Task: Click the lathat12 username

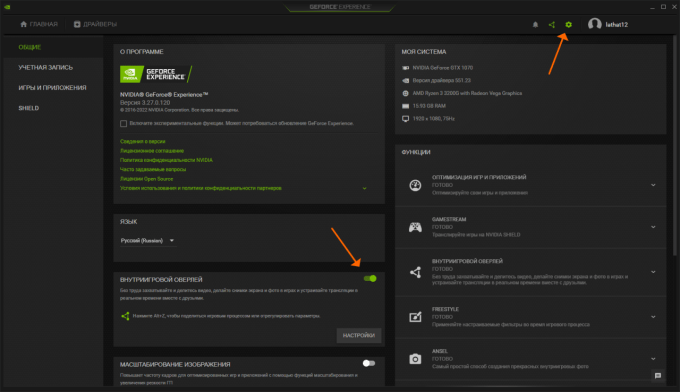Action: coord(617,25)
